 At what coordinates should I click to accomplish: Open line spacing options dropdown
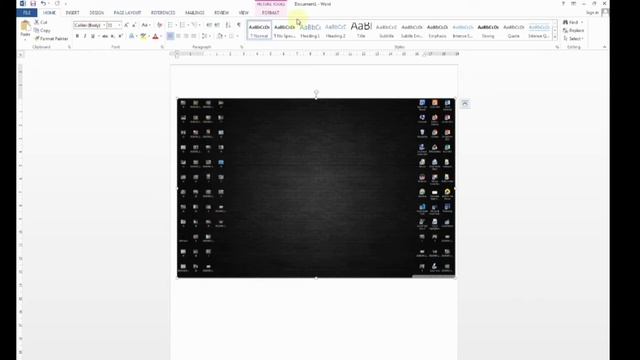[x=206, y=36]
